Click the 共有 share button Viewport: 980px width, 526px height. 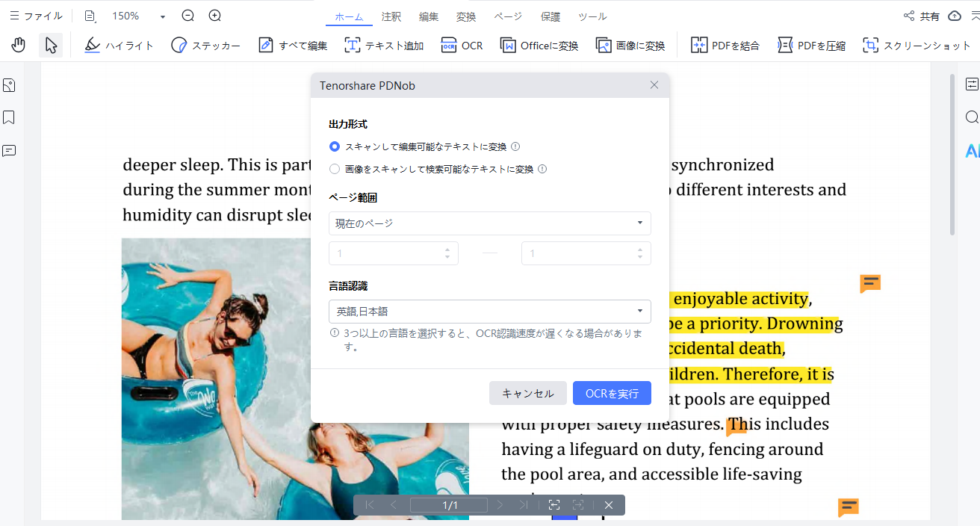coord(921,16)
